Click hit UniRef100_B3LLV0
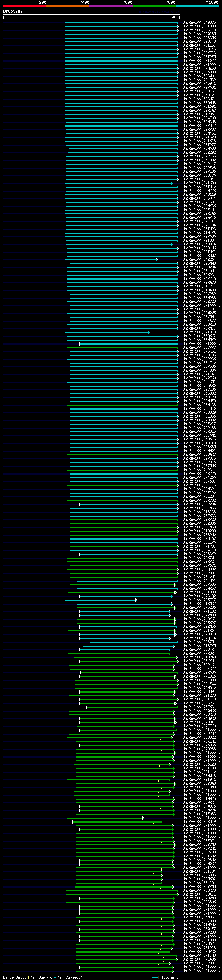The image size is (222, 980). [199, 543]
